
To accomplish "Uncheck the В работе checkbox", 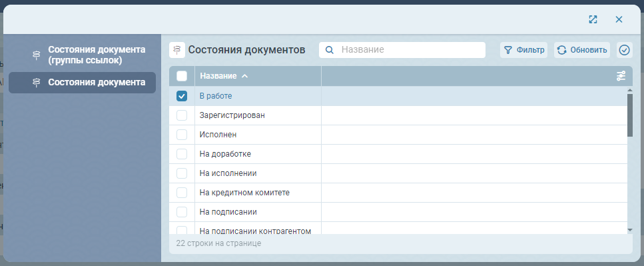I will coord(182,96).
